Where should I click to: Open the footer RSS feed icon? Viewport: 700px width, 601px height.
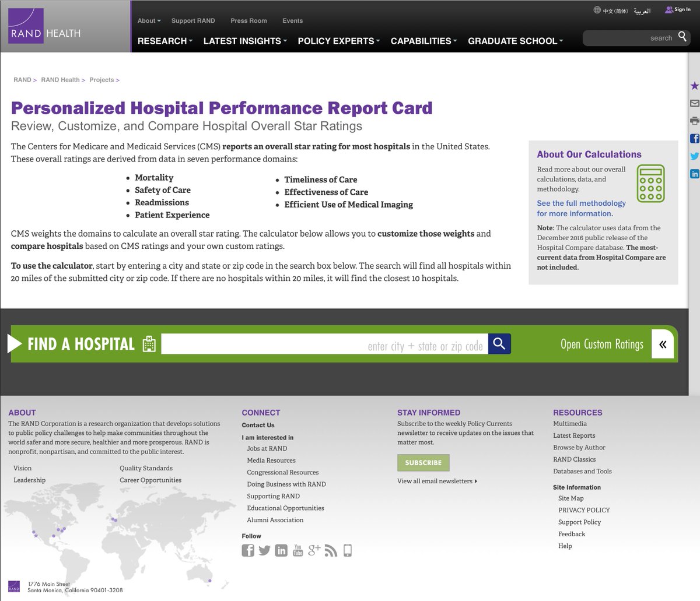click(331, 550)
